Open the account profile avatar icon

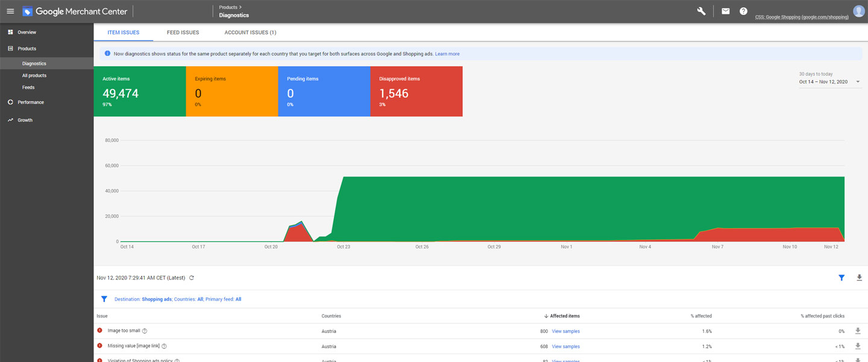click(x=858, y=10)
